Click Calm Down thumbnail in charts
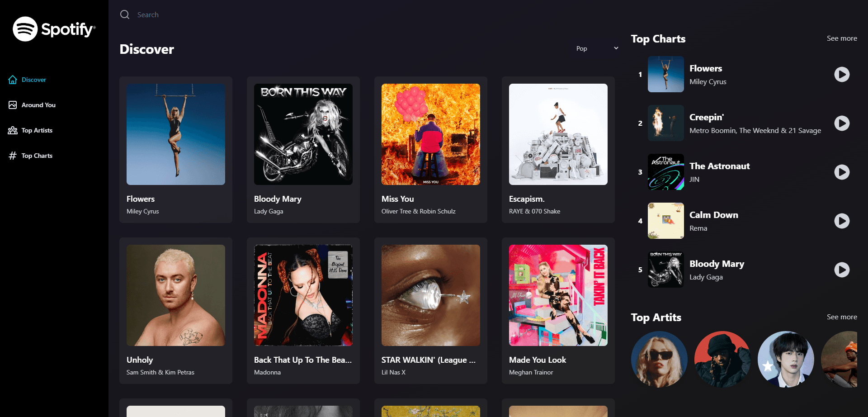Screen dimensions: 868x417 [666, 221]
